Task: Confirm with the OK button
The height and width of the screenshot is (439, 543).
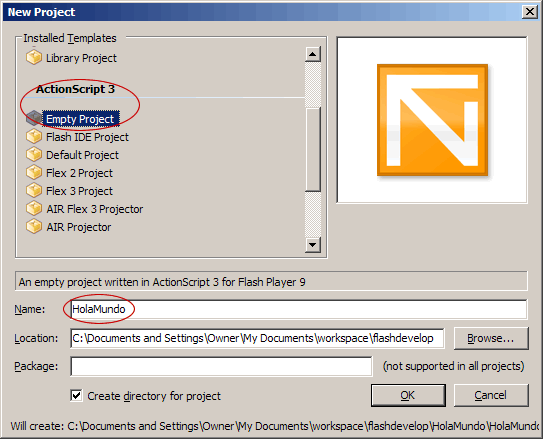Action: tap(408, 395)
